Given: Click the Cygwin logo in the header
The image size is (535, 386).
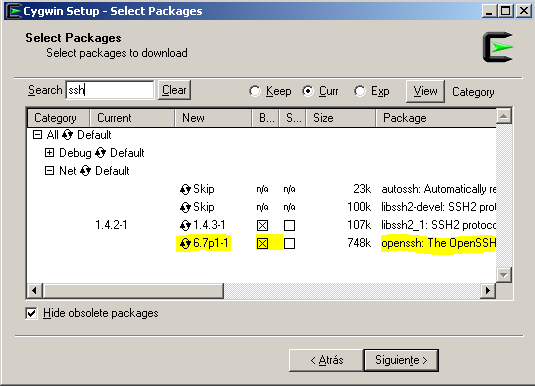Looking at the screenshot, I should (x=498, y=47).
